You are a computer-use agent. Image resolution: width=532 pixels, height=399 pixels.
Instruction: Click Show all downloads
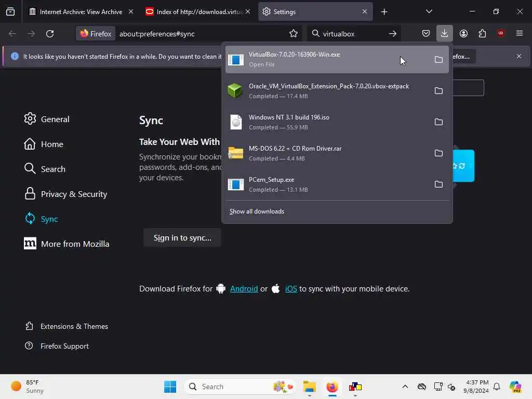[257, 211]
